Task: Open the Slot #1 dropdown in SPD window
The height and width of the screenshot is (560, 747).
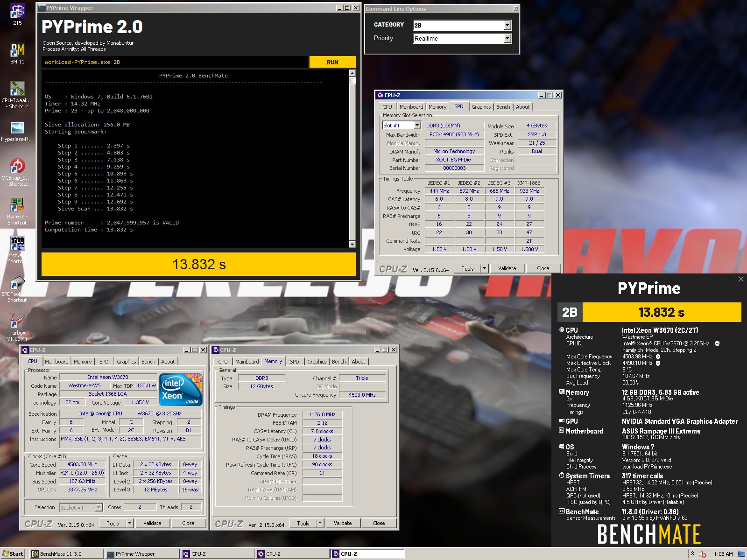Action: (417, 126)
